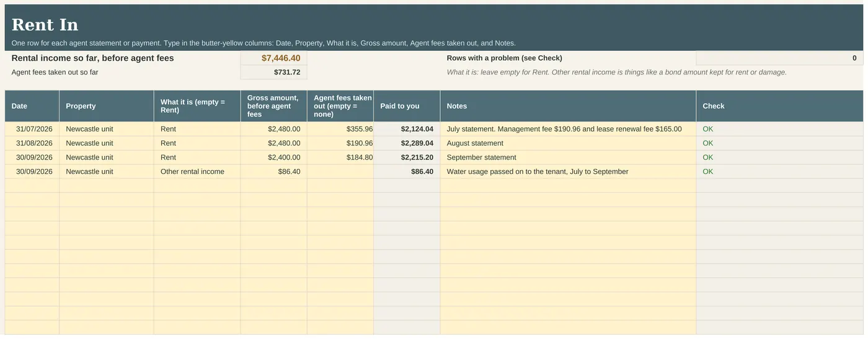Click the Property column header
The height and width of the screenshot is (339, 868).
coord(107,106)
